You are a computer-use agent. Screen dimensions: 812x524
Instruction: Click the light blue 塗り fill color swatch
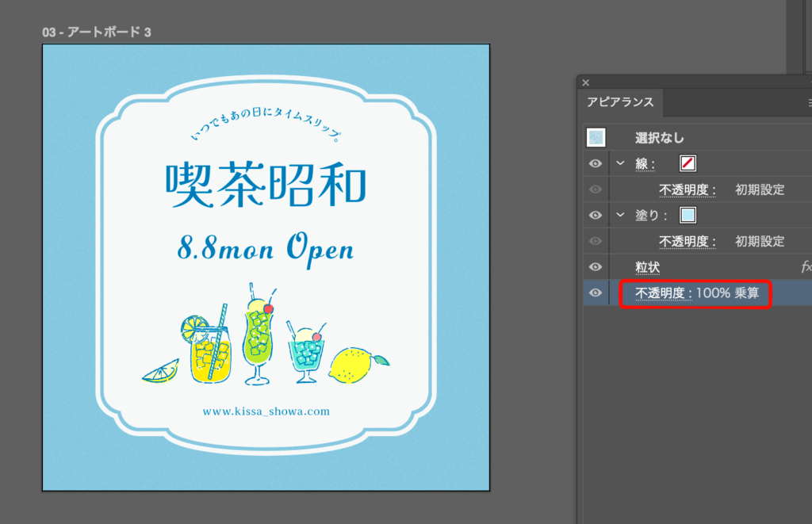(688, 215)
